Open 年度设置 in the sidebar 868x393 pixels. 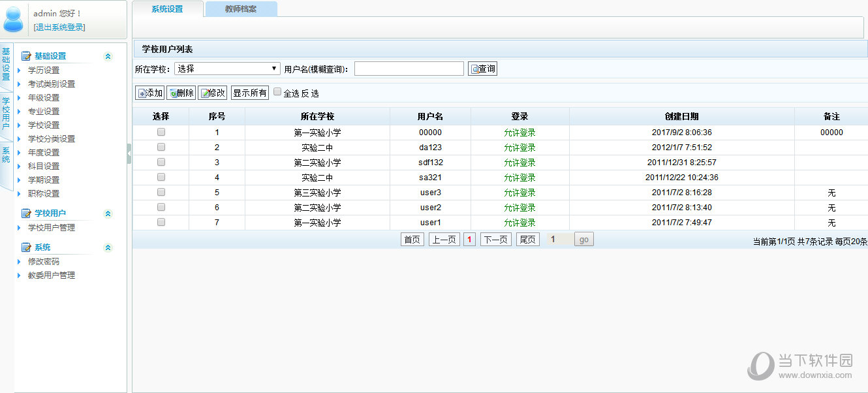pos(44,153)
